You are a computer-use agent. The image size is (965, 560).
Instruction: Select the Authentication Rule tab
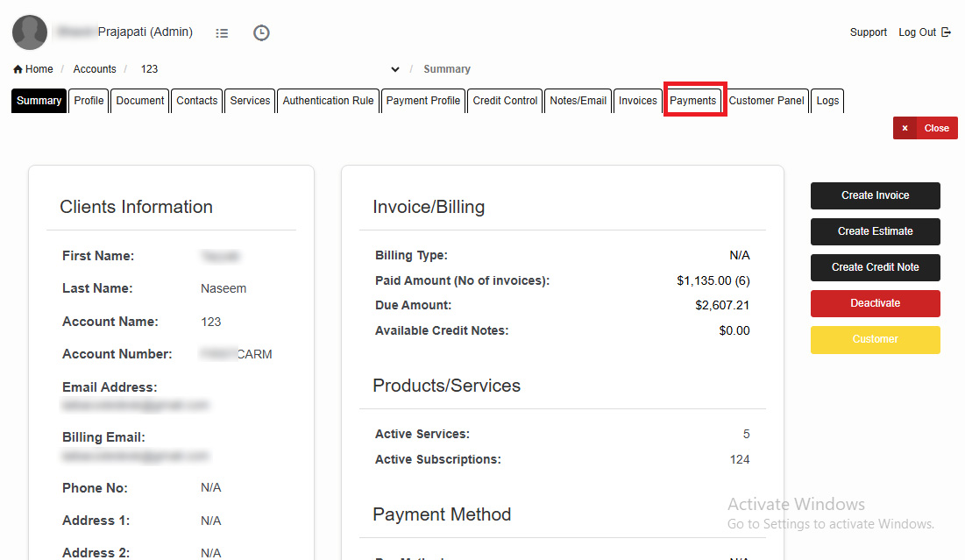328,101
